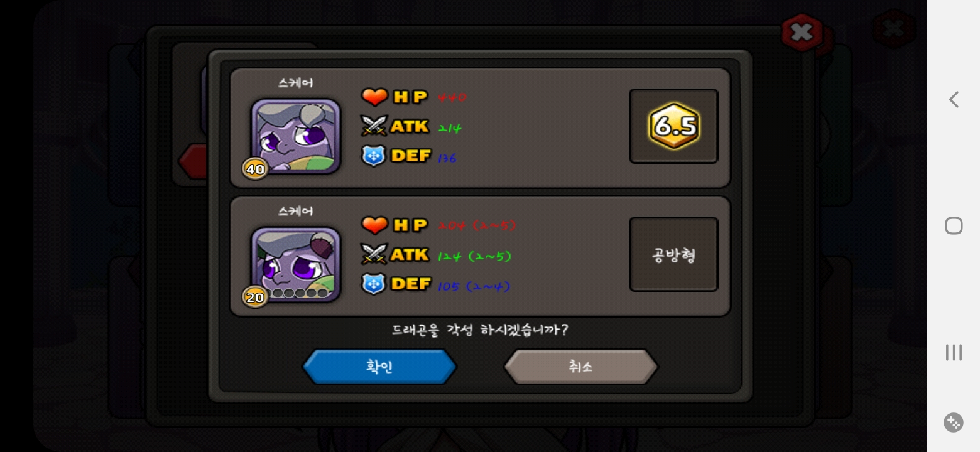
Task: Select the 공방형 type box
Action: click(673, 254)
